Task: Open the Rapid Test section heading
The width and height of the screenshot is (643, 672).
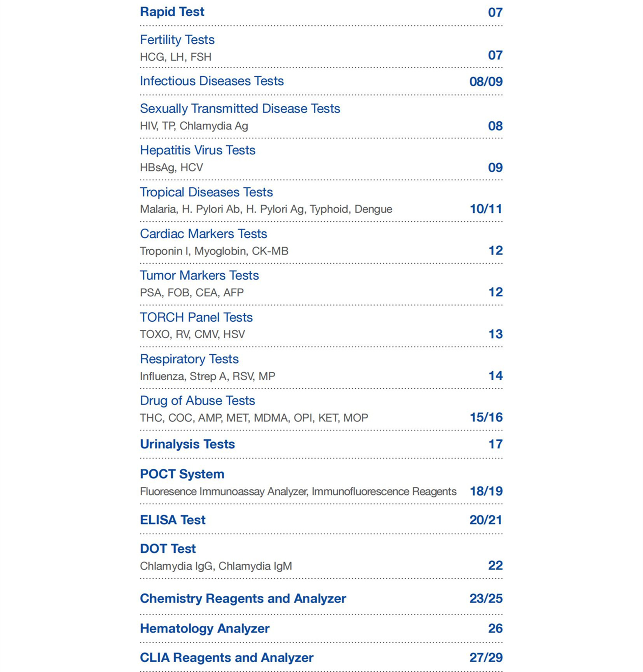Action: (x=172, y=12)
